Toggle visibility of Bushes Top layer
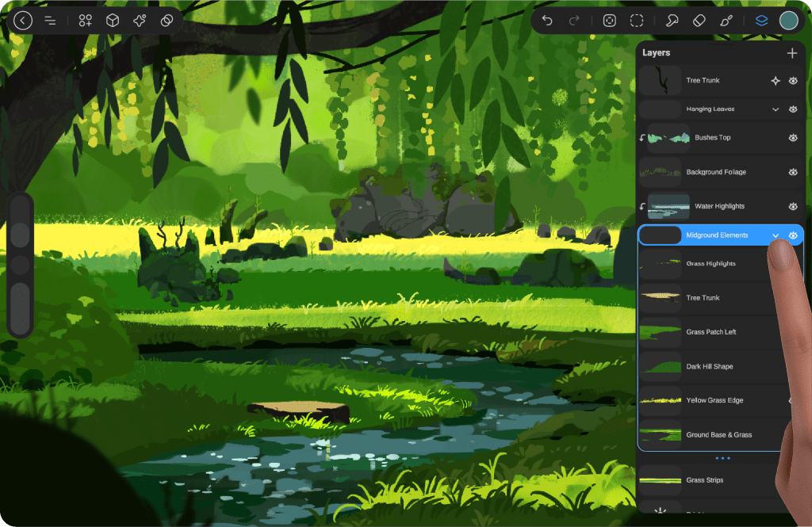 (793, 138)
